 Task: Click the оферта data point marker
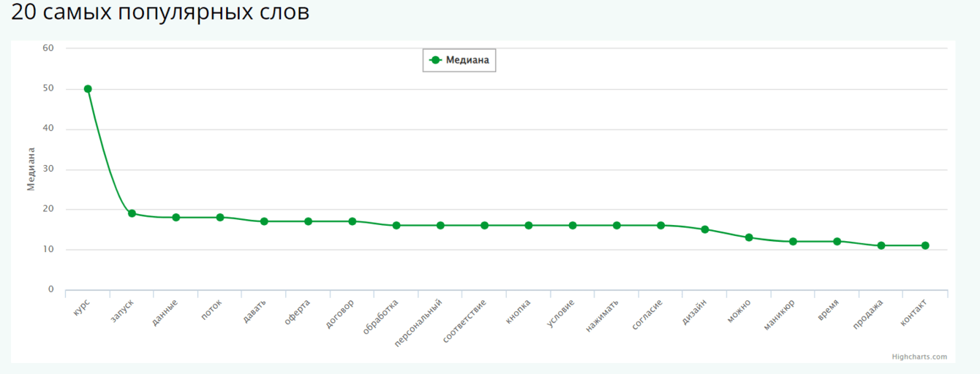[308, 221]
